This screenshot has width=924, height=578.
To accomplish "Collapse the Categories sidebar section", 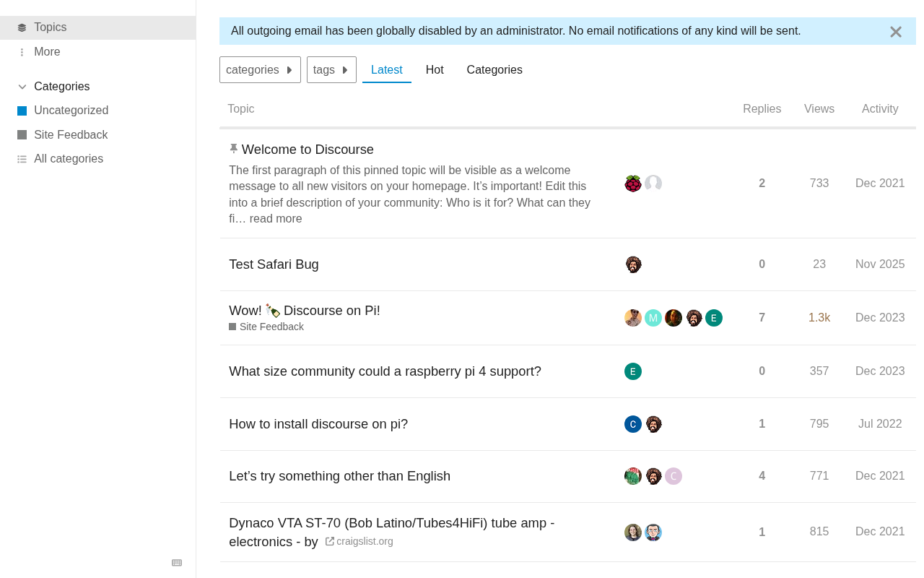I will click(x=22, y=87).
